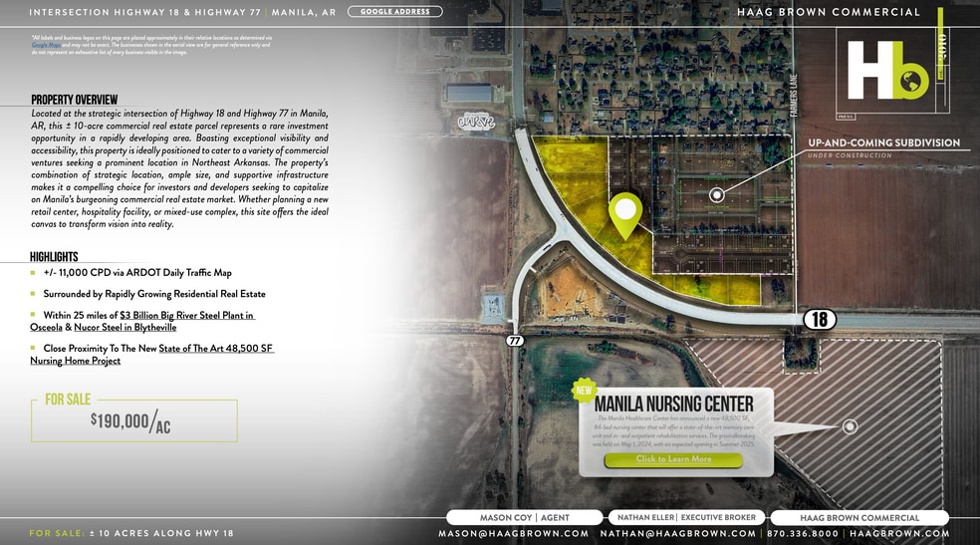Click the $190,000/AC For Sale price box
This screenshot has width=980, height=545.
click(x=134, y=421)
